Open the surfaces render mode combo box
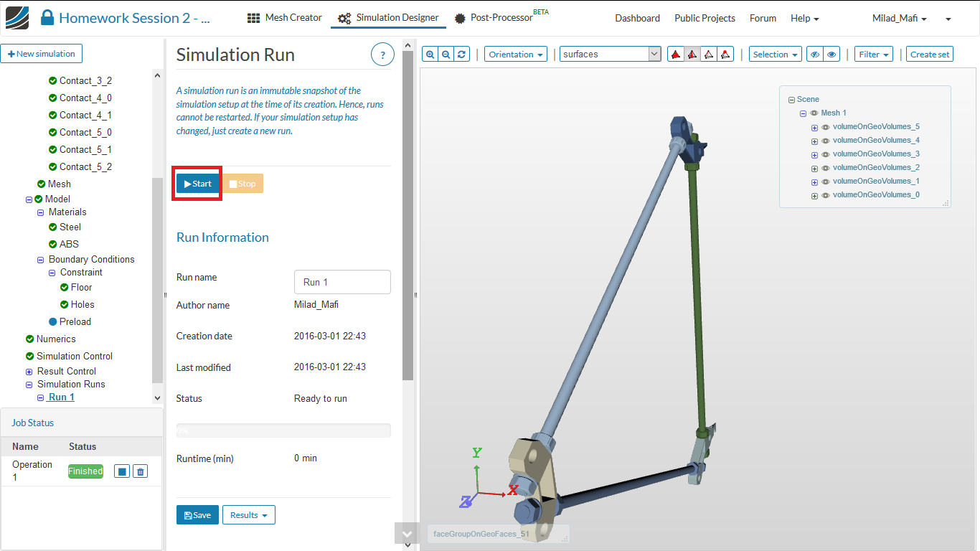Viewport: 980px width, 551px height. click(610, 54)
